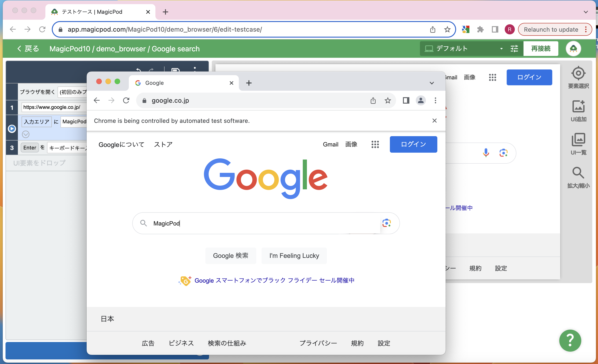
Task: Go back in the front Google window
Action: [96, 100]
